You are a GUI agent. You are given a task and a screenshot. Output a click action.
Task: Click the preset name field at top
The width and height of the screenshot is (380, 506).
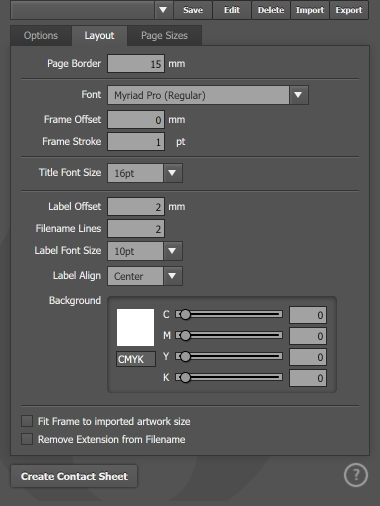[82, 10]
